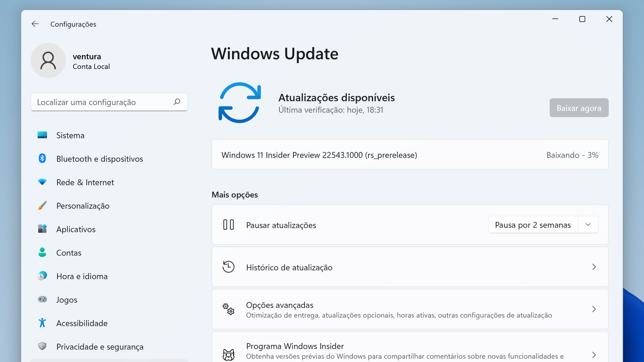Go to Rede & Internet settings
The image size is (644, 362).
pyautogui.click(x=109, y=182)
